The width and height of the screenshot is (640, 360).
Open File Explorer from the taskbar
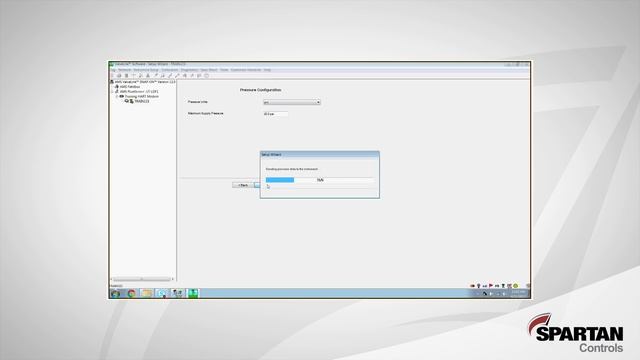147,293
